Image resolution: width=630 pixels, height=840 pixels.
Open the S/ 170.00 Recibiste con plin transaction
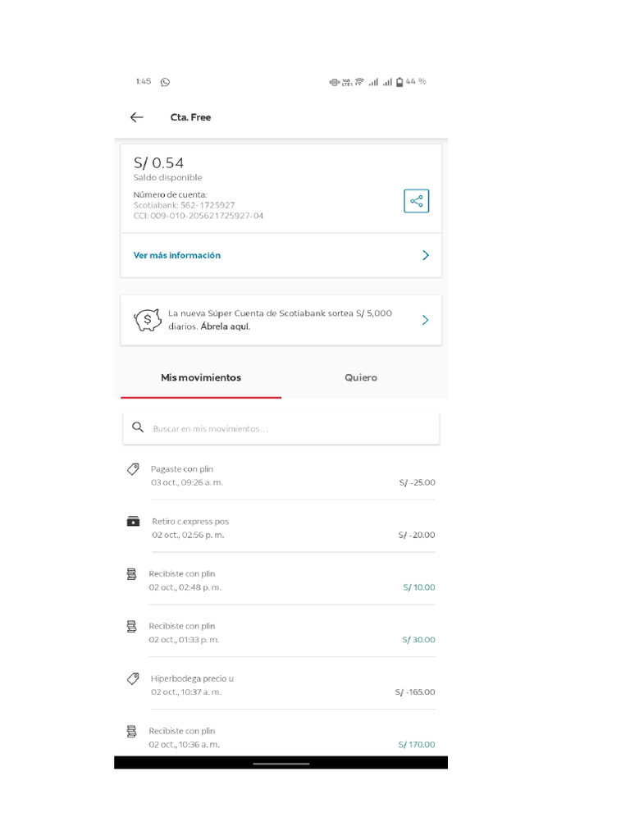point(281,737)
